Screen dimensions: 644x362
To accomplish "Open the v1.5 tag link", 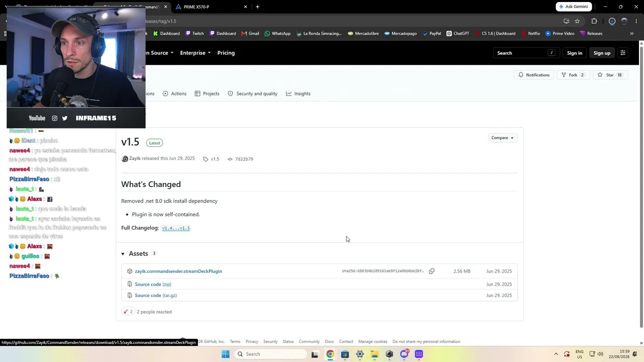I will (211, 159).
